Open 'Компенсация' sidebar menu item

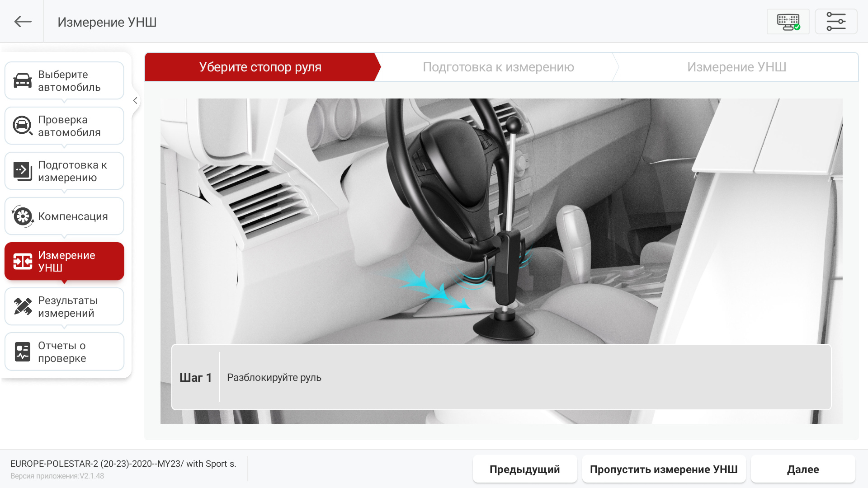coord(72,216)
